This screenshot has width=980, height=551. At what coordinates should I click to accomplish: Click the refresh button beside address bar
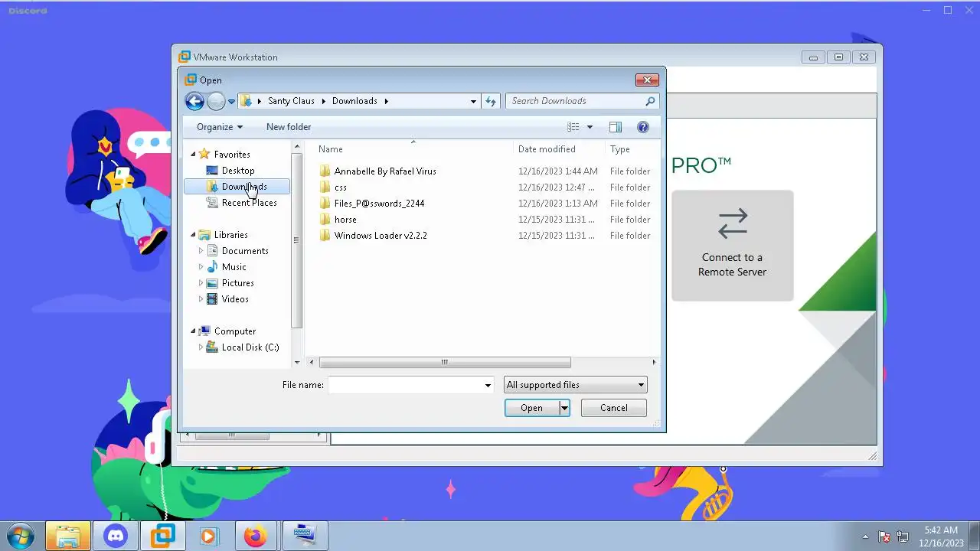[x=491, y=101]
